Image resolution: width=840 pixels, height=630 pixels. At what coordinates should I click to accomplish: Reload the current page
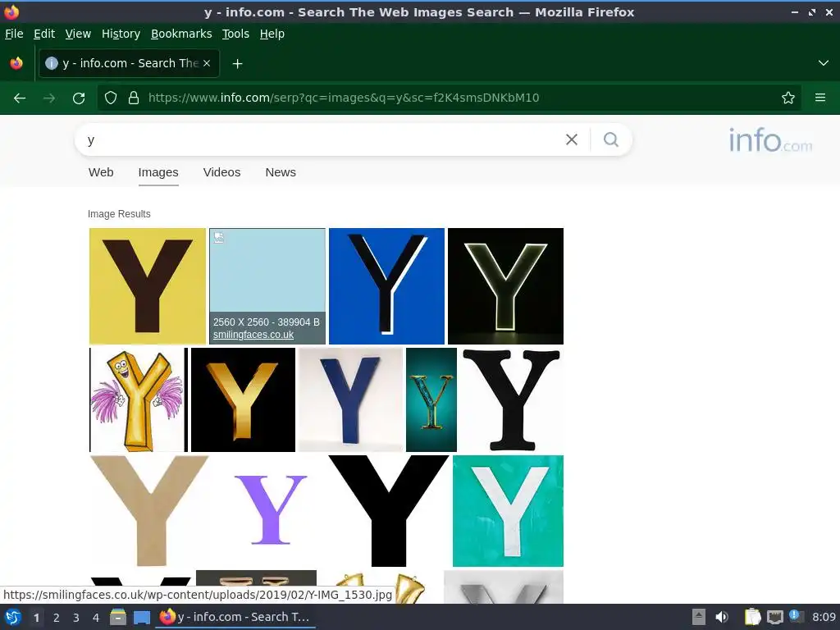[79, 98]
